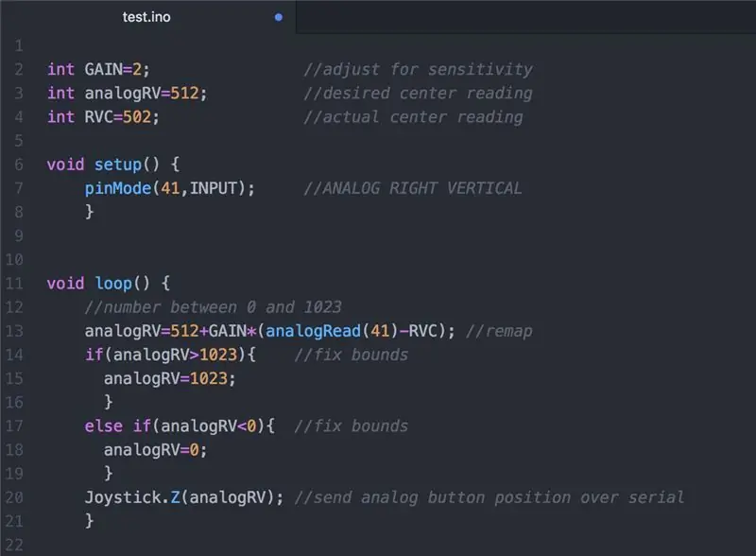The height and width of the screenshot is (556, 756).
Task: Click 'Joystick.Z(analogRV);' on line 20
Action: (x=184, y=497)
